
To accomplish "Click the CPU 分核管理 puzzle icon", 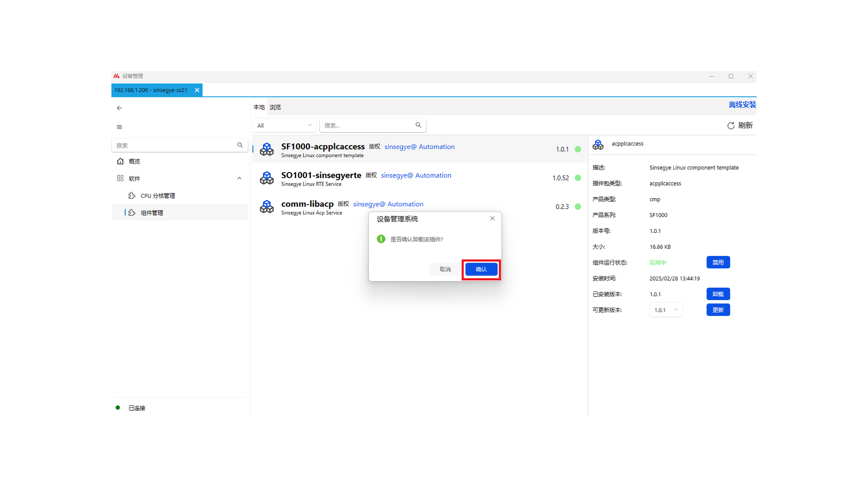I will point(132,196).
